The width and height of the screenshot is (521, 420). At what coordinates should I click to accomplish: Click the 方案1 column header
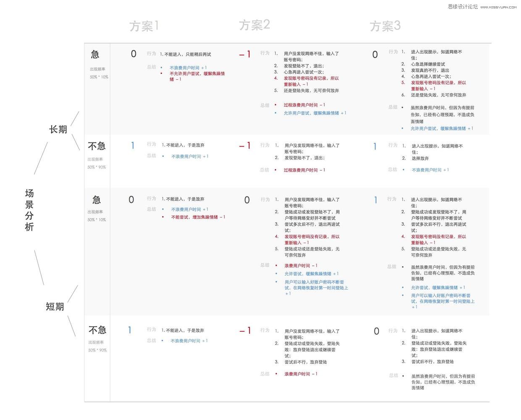tap(144, 26)
